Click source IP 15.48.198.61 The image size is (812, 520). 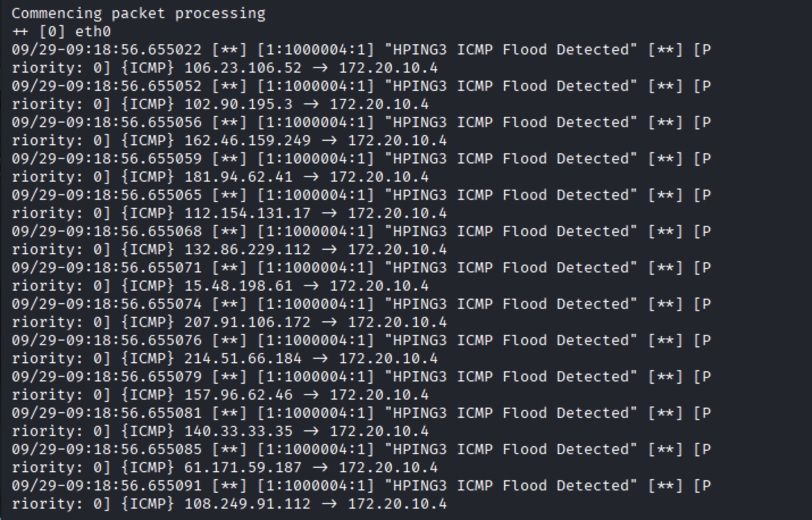pos(238,286)
